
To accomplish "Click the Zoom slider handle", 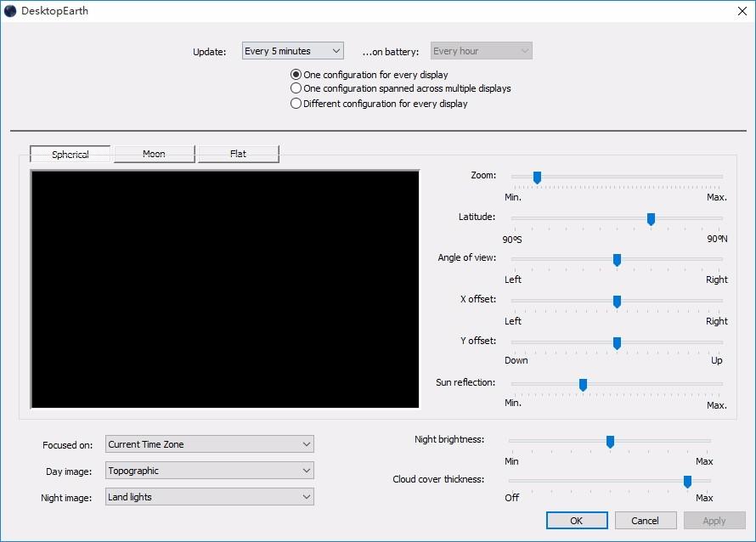I will (x=537, y=178).
